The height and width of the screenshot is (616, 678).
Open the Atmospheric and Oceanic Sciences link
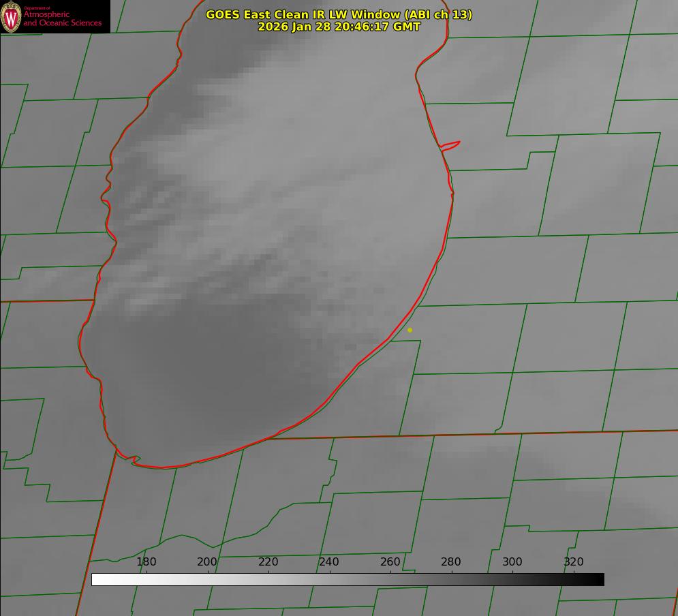coord(62,18)
